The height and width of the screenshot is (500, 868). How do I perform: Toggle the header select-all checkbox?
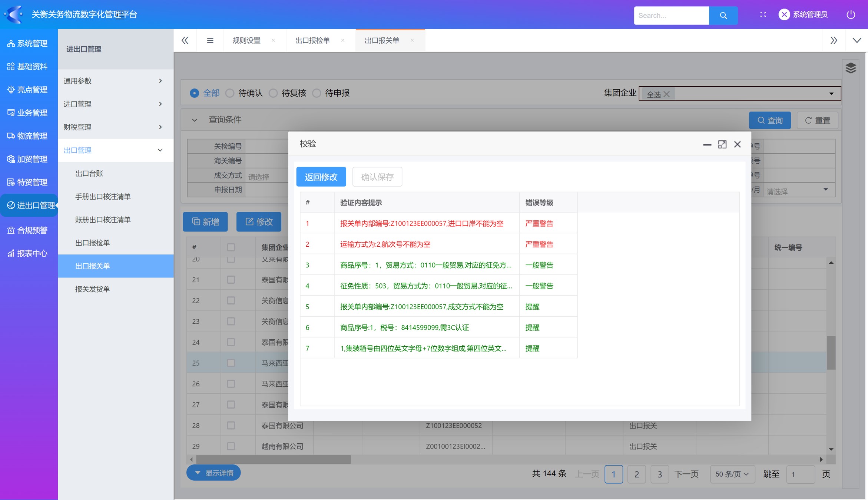pos(231,247)
